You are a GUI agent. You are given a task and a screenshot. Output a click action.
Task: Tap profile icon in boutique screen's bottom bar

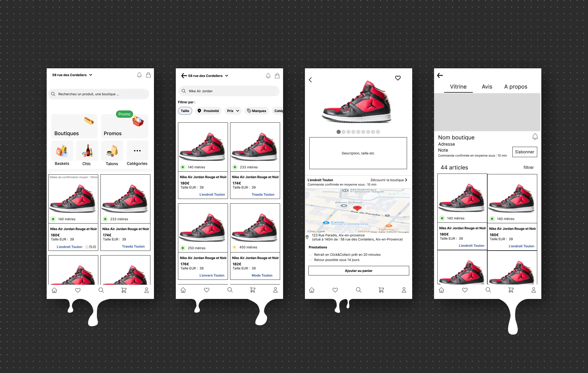coord(534,290)
